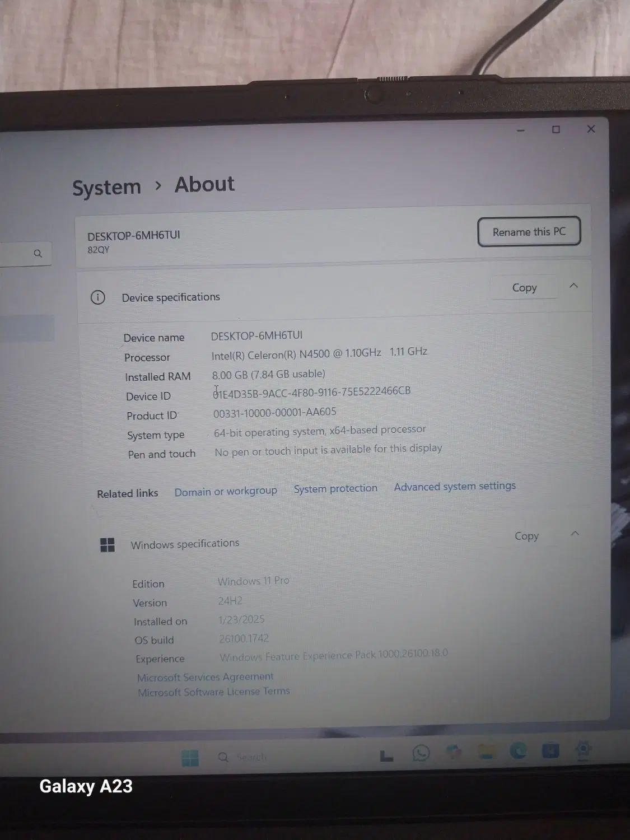
Task: Open File Explorer from the taskbar
Action: pyautogui.click(x=486, y=752)
